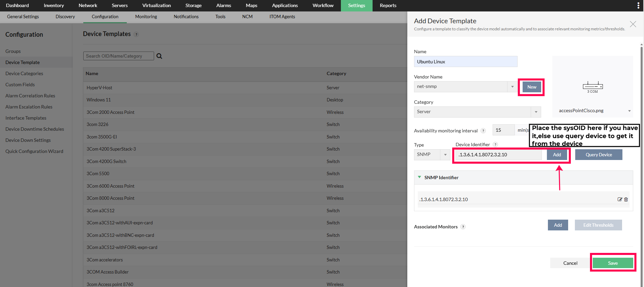Click the template Name input field

coord(466,62)
